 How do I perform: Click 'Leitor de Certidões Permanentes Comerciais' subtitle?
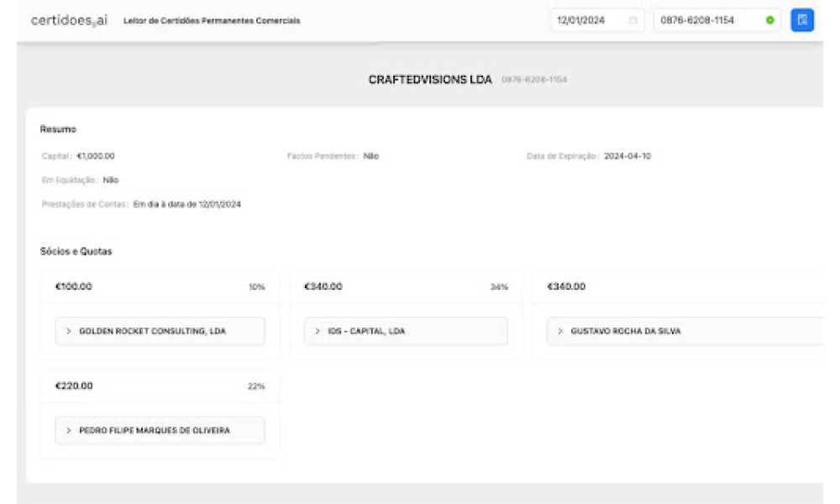(212, 21)
